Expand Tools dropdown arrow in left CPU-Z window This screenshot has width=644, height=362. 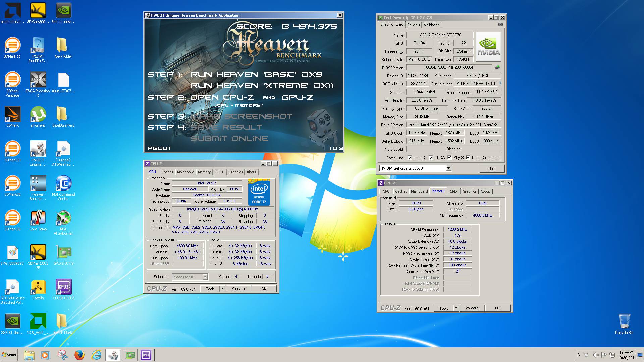(222, 289)
